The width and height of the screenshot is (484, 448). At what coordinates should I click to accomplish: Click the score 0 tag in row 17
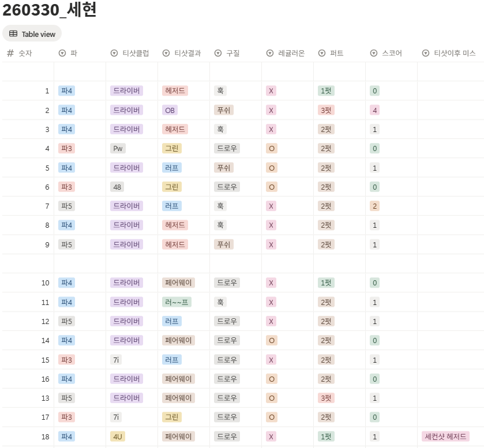374,417
